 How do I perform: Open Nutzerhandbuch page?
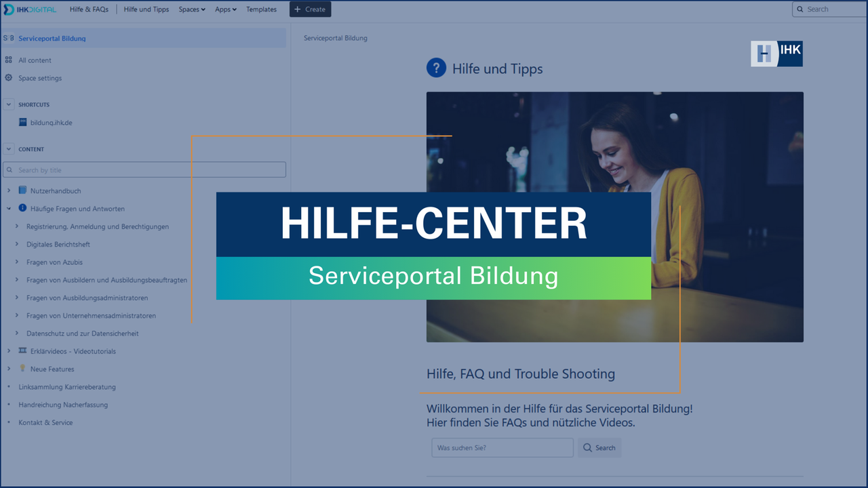pyautogui.click(x=56, y=191)
